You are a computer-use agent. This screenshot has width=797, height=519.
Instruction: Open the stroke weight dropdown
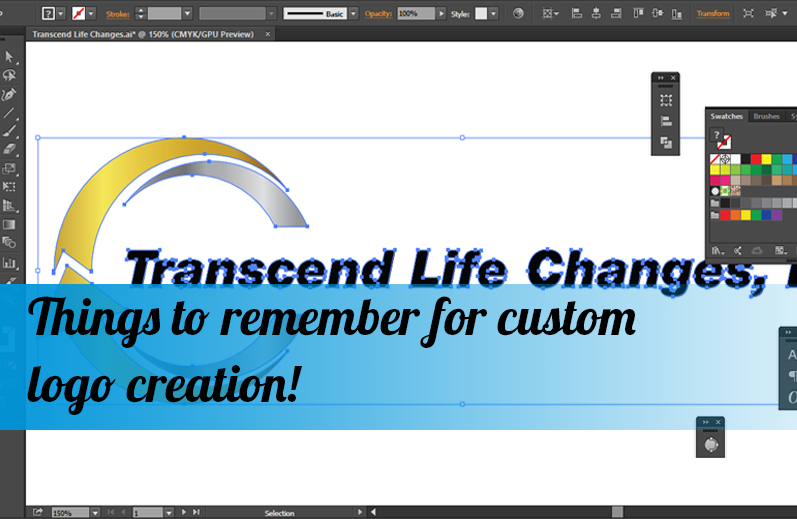point(187,14)
